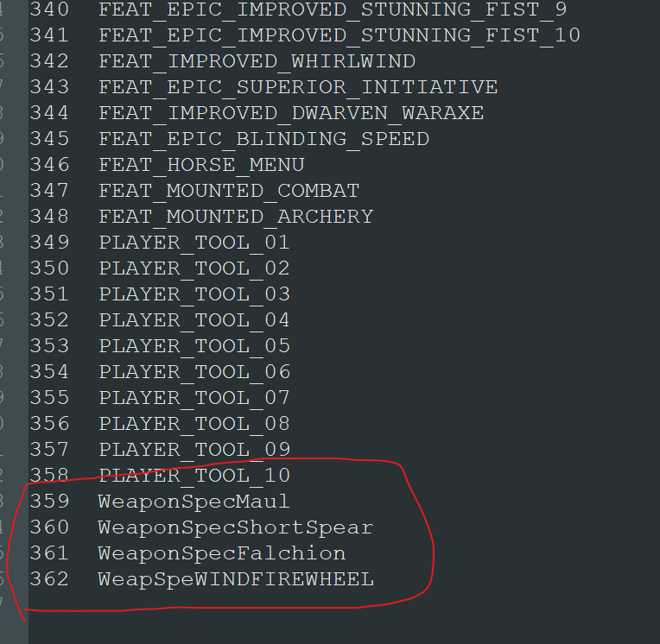Click the WeaponSpecMaul entry
This screenshot has width=660, height=644.
tap(194, 502)
